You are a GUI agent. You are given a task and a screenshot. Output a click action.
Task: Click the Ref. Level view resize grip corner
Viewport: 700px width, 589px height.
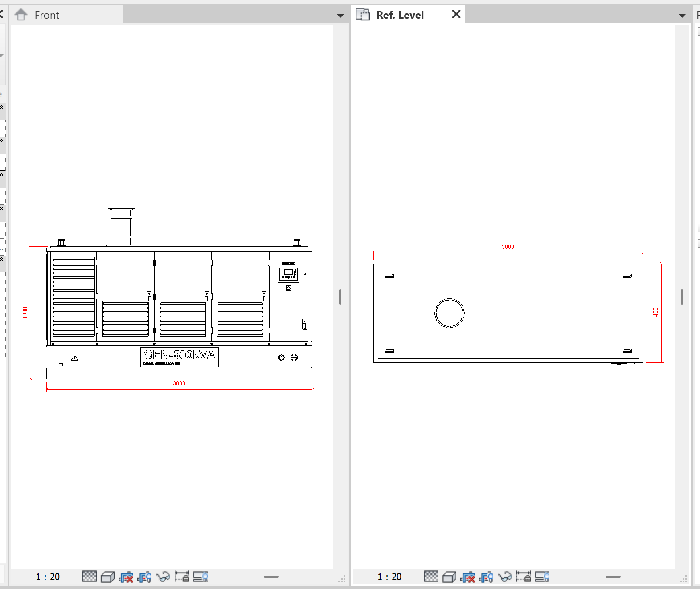684,579
